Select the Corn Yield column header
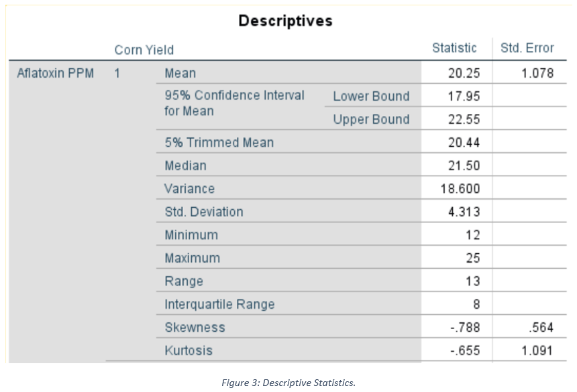 (x=144, y=50)
